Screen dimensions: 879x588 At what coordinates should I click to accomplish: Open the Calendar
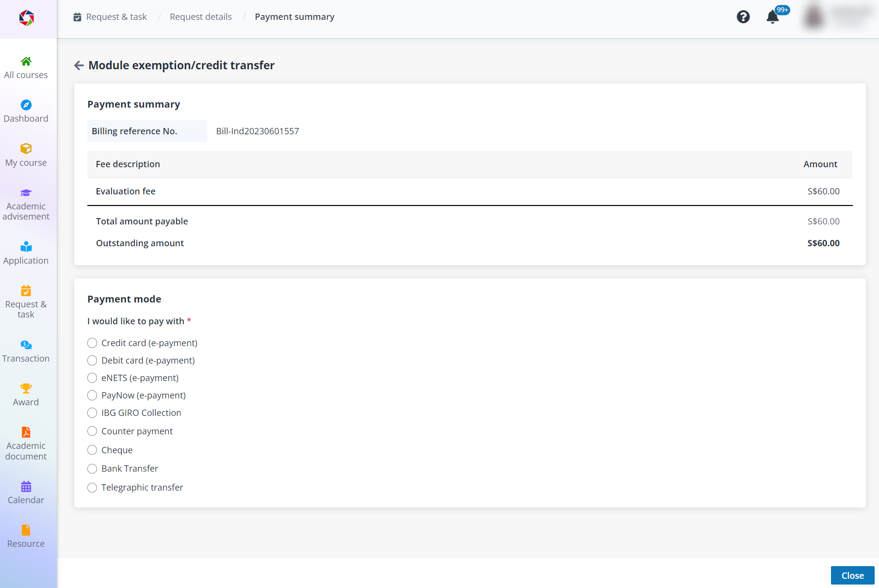[26, 493]
